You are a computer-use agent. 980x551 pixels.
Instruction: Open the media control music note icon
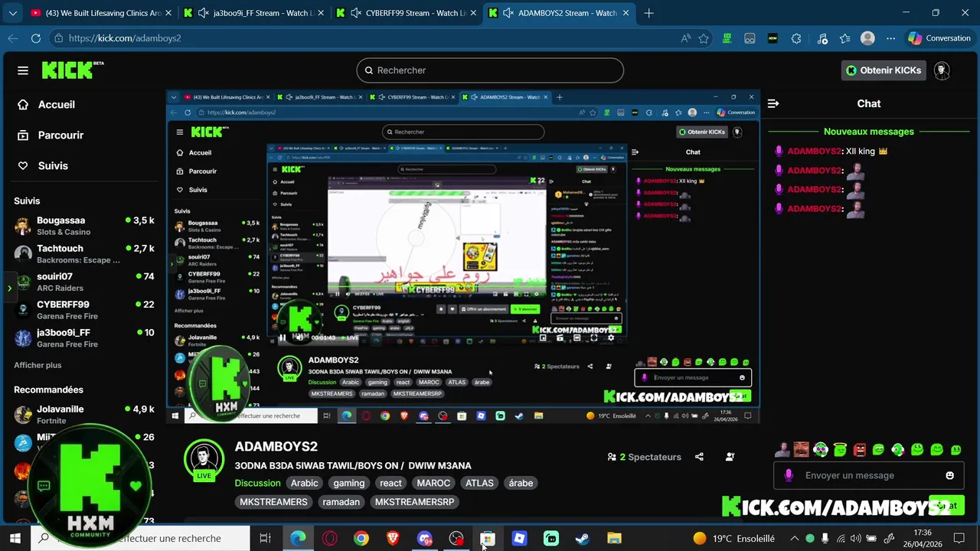pyautogui.click(x=822, y=38)
